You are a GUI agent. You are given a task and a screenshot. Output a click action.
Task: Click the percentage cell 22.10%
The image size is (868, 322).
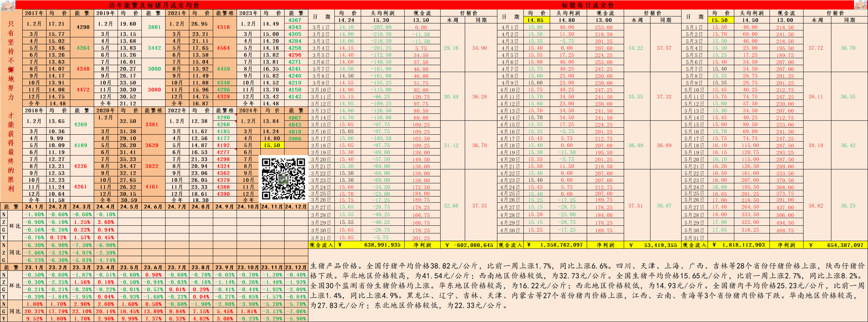[82, 311]
